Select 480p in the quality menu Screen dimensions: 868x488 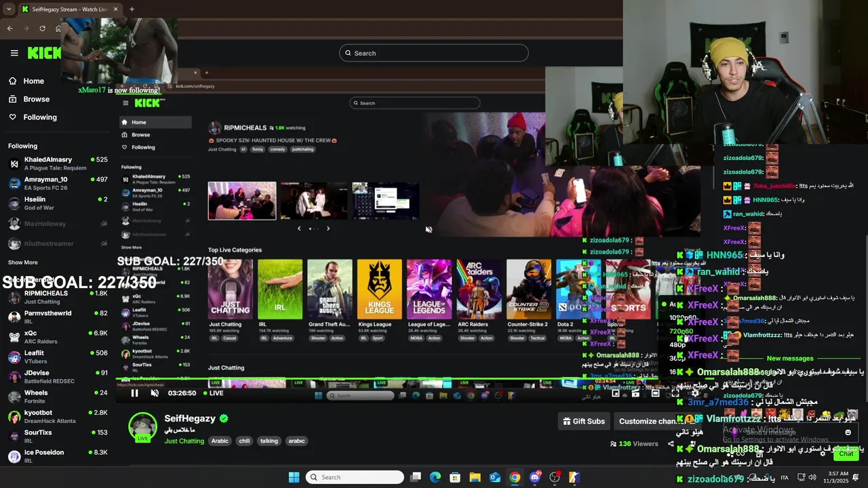click(x=677, y=345)
